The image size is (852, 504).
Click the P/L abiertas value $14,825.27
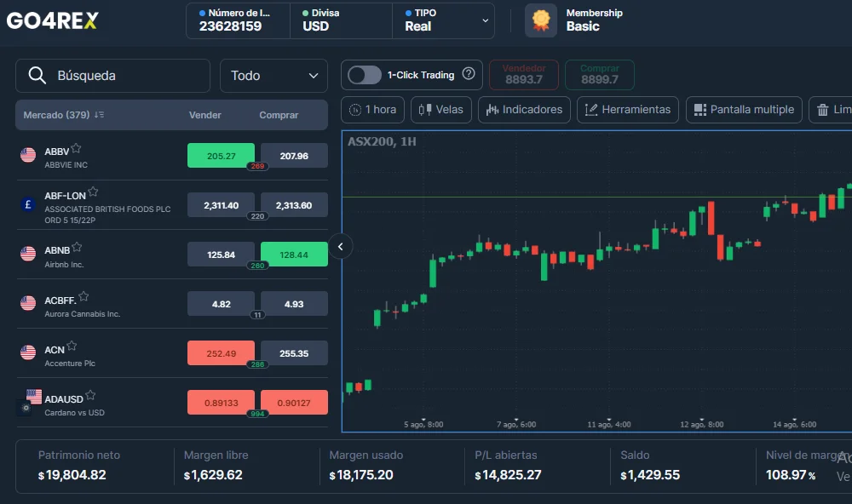pyautogui.click(x=508, y=475)
